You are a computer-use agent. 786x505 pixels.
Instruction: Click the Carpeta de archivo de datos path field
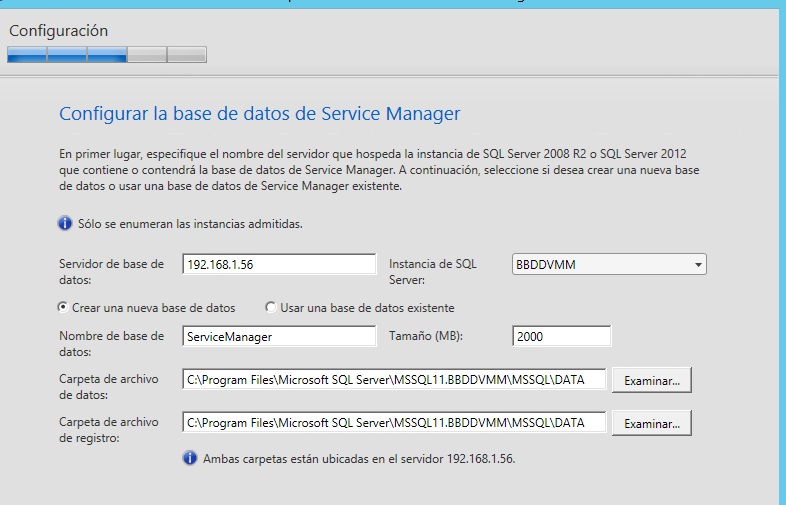395,380
